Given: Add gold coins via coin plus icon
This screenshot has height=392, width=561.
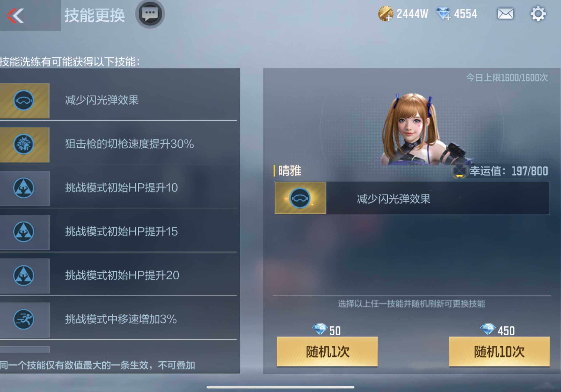Looking at the screenshot, I should pyautogui.click(x=386, y=14).
